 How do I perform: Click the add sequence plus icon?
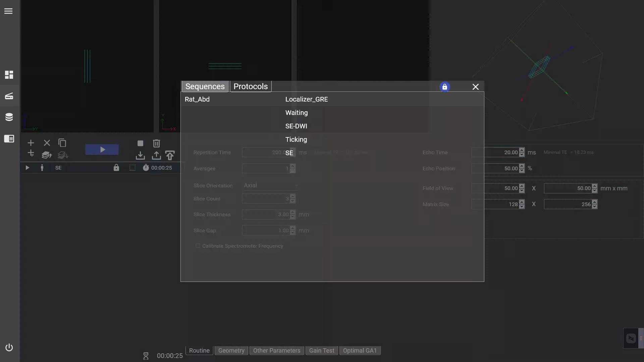[x=31, y=143]
